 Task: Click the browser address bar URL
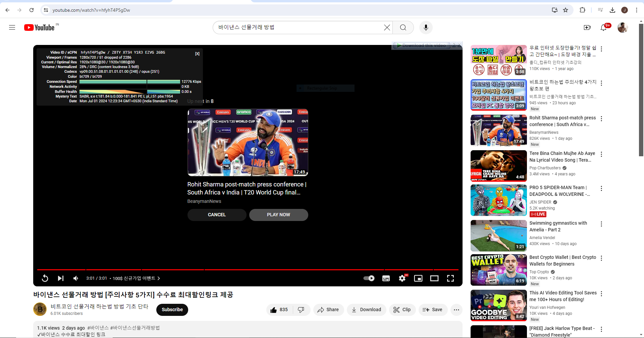[x=91, y=10]
